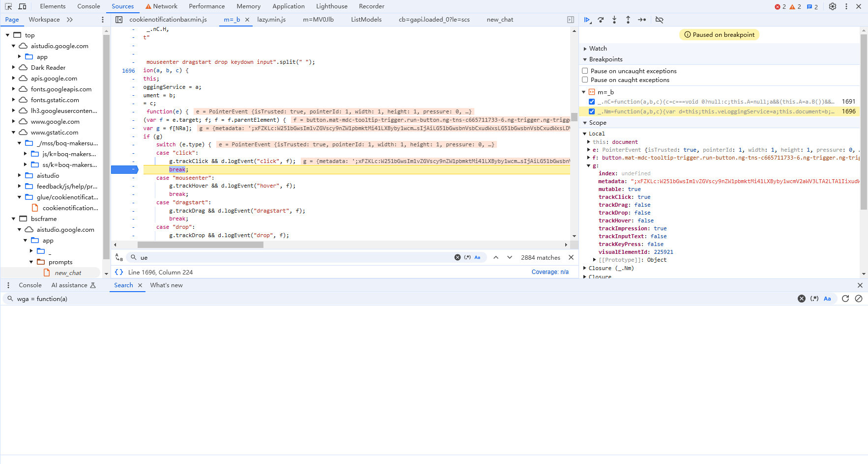Go to previous search match
Screen dimensions: 868x464
(x=496, y=257)
